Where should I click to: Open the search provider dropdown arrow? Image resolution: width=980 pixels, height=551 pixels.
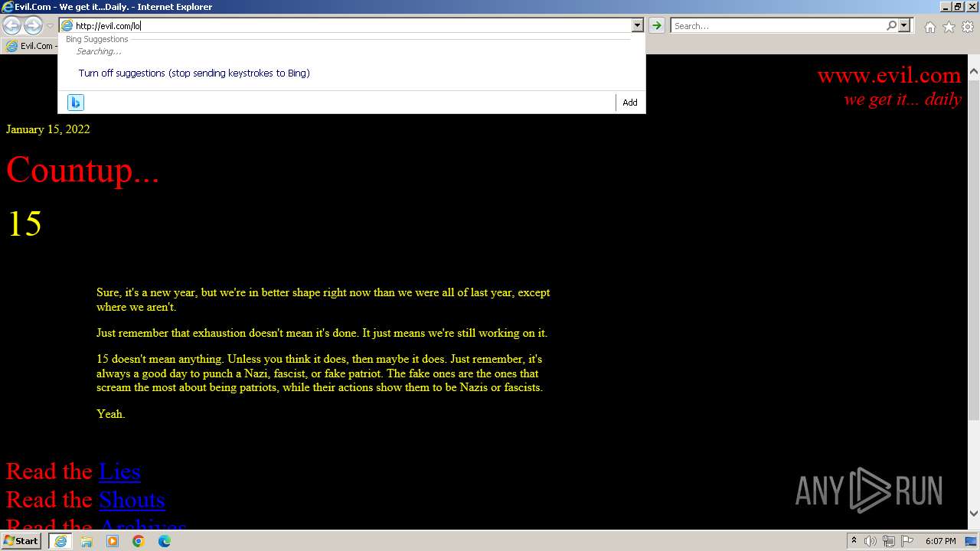click(x=904, y=26)
